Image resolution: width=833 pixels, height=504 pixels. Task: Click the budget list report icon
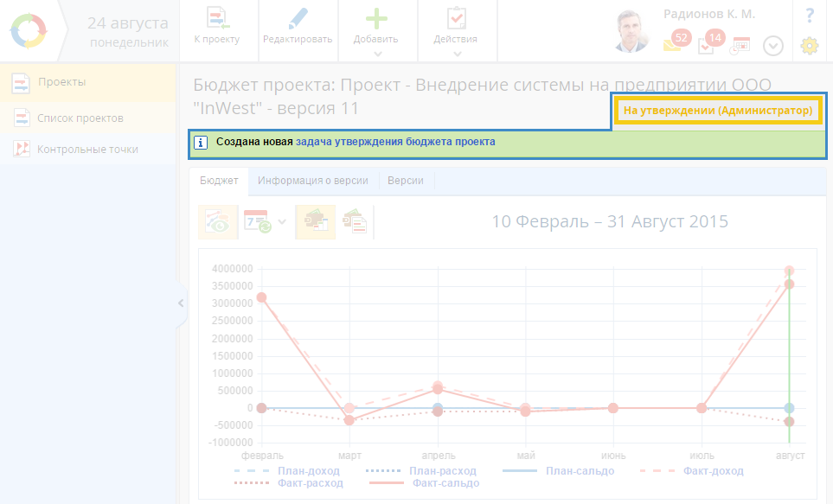point(355,221)
